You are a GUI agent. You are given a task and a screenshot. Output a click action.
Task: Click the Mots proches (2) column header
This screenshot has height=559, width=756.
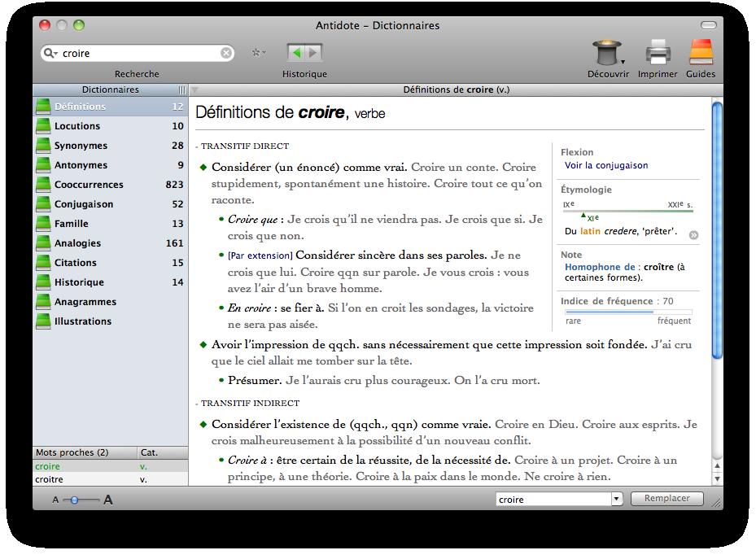tap(85, 452)
